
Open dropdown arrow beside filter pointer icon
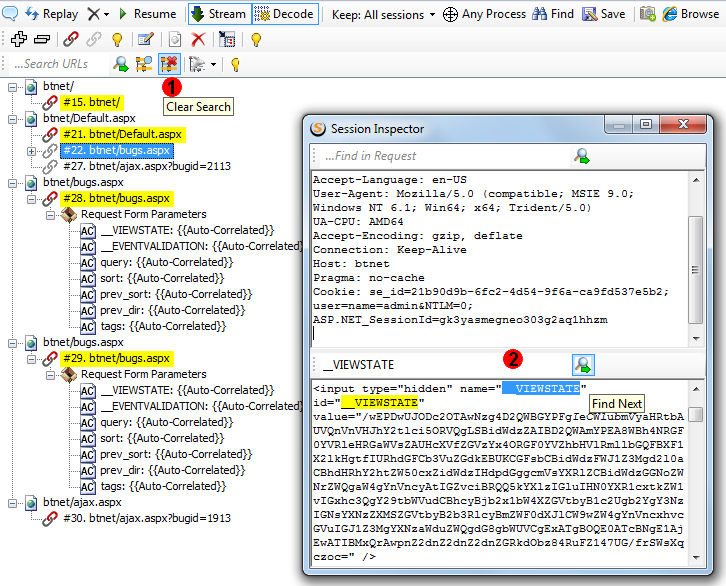click(x=213, y=64)
